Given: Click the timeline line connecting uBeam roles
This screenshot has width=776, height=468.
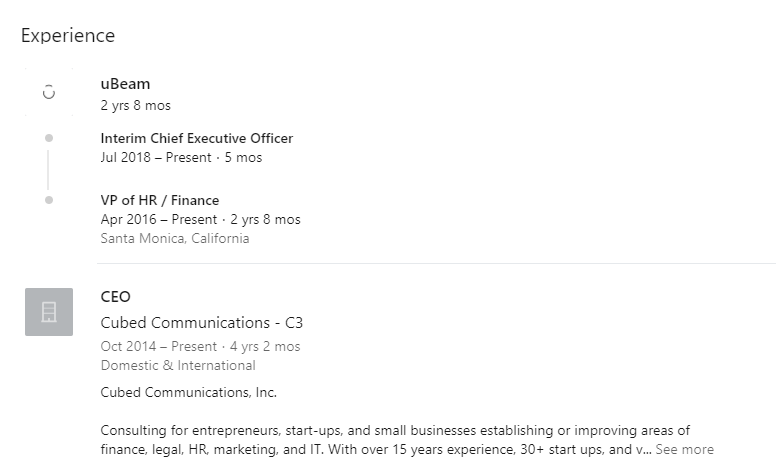Looking at the screenshot, I should tap(48, 170).
